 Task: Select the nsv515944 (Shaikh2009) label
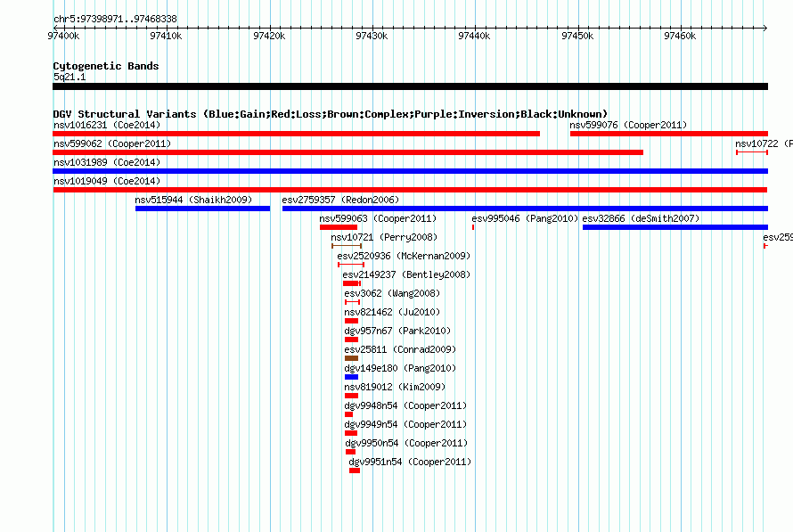[x=193, y=200]
